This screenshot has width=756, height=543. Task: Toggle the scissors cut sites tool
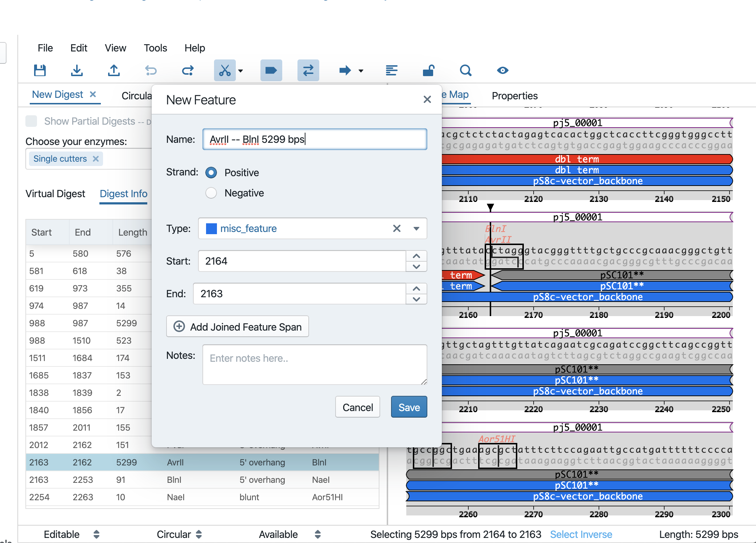tap(225, 70)
